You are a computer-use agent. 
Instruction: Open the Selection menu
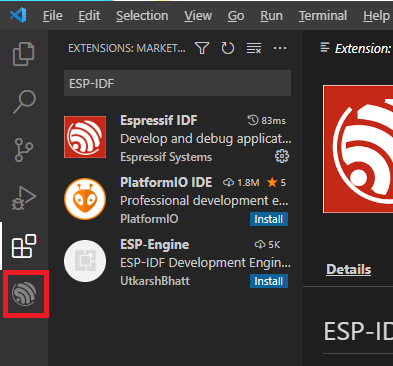pos(142,16)
